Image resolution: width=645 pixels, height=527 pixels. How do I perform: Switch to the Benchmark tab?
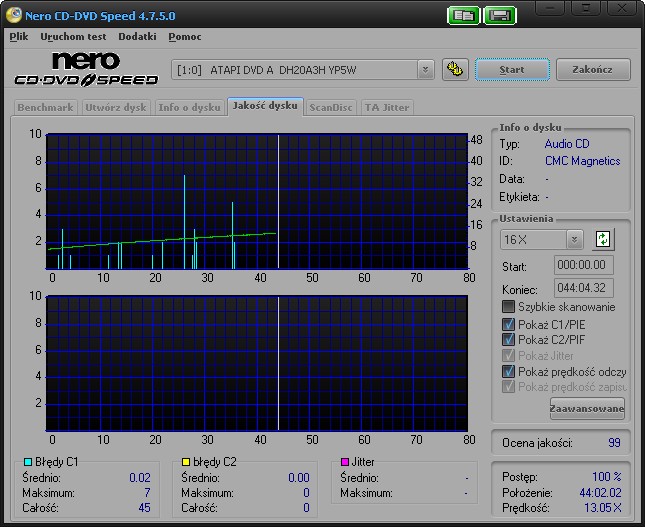[x=45, y=108]
